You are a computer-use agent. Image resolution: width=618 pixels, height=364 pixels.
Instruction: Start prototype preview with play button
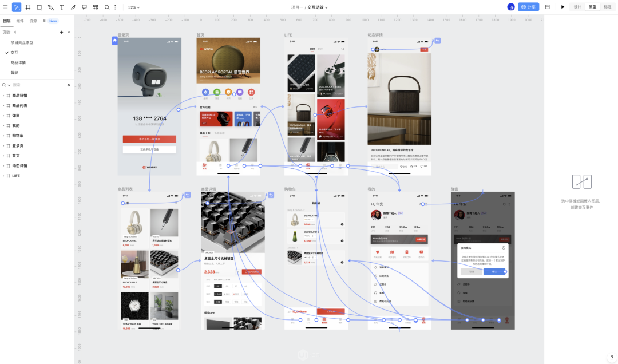click(x=562, y=7)
